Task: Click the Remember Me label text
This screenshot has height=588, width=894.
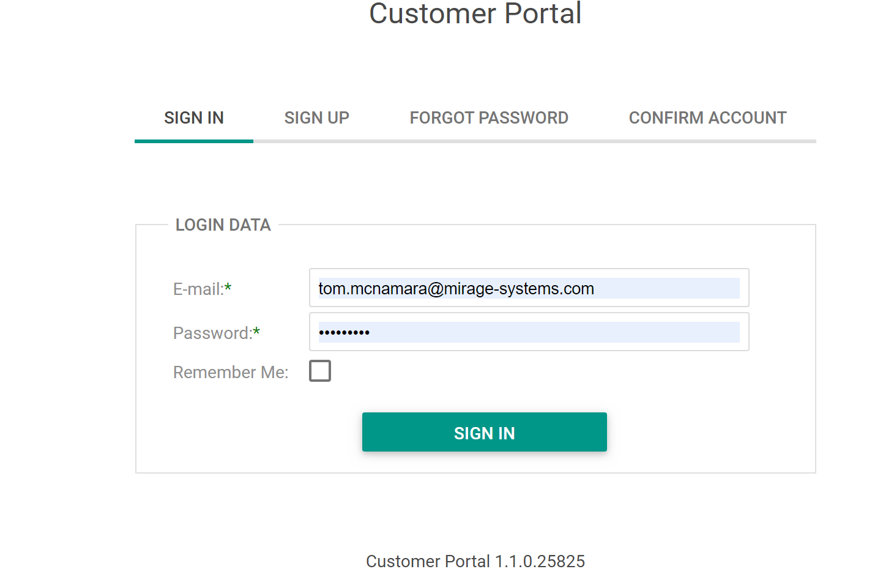Action: click(x=230, y=372)
